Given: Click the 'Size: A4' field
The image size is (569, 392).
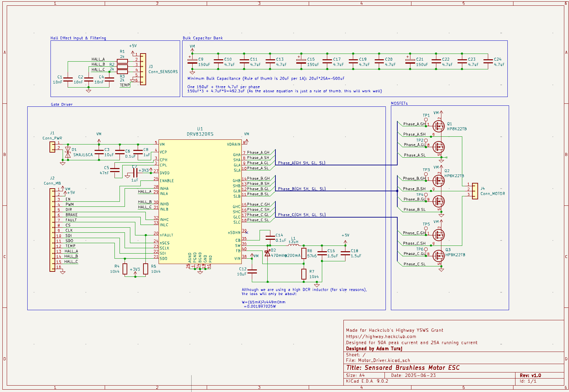Looking at the screenshot, I should 356,375.
